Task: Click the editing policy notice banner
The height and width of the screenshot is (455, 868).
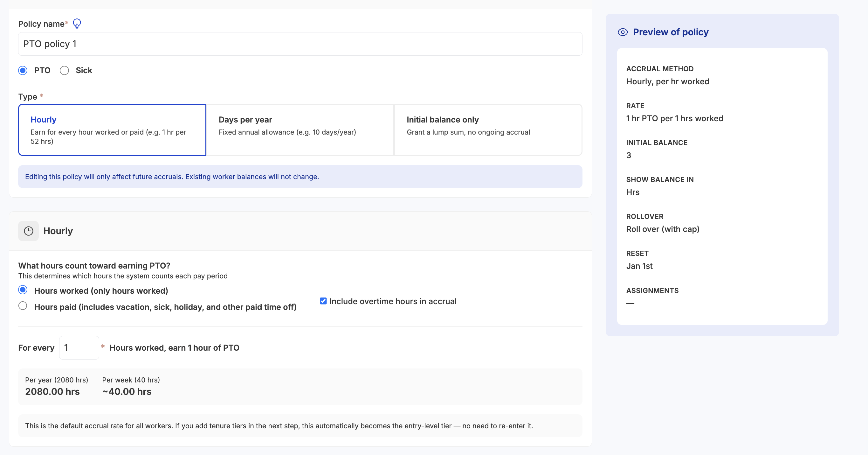Action: click(300, 176)
